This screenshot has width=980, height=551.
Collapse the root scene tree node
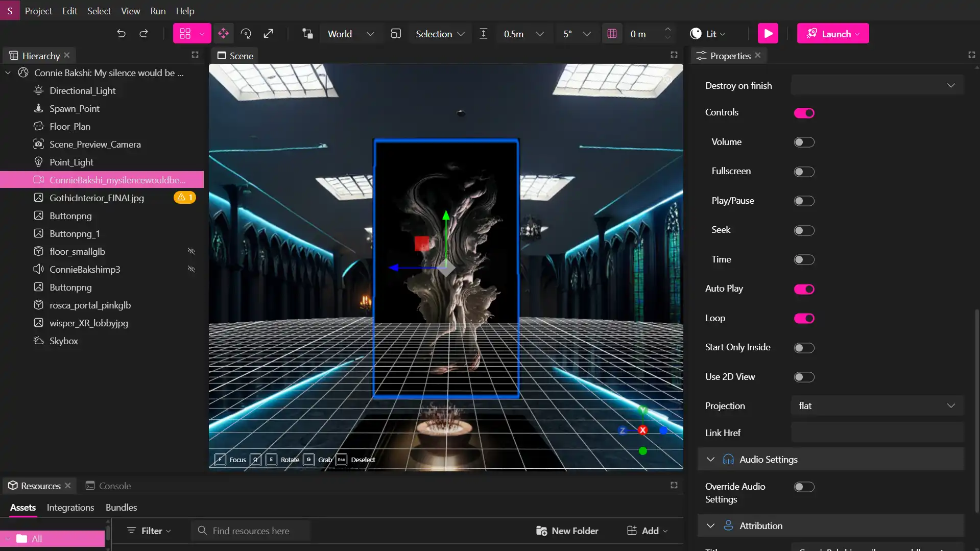[8, 73]
